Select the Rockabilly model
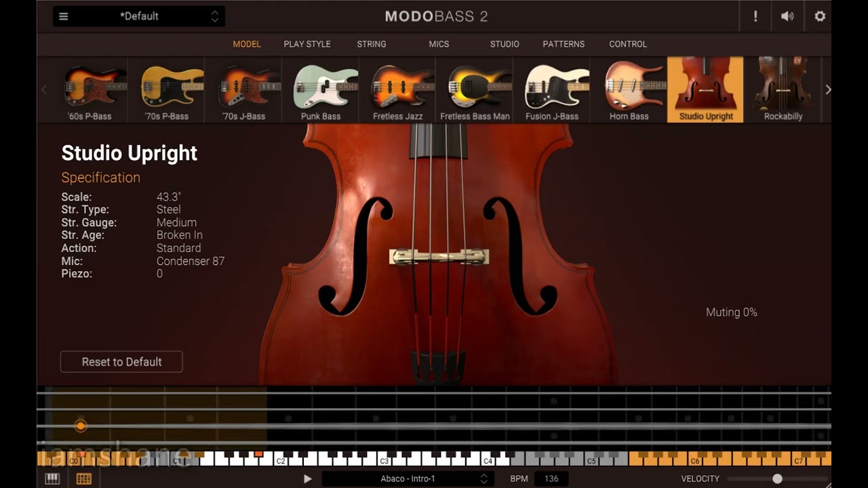The height and width of the screenshot is (488, 868). (x=783, y=89)
